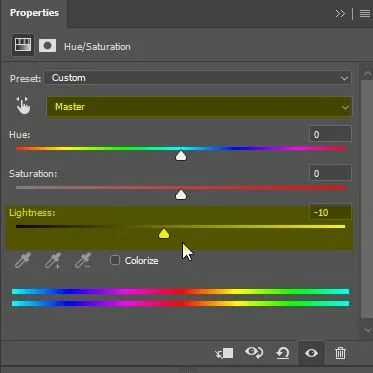373x373 pixels.
Task: Click the lower color spectrum bar
Action: tap(180, 303)
